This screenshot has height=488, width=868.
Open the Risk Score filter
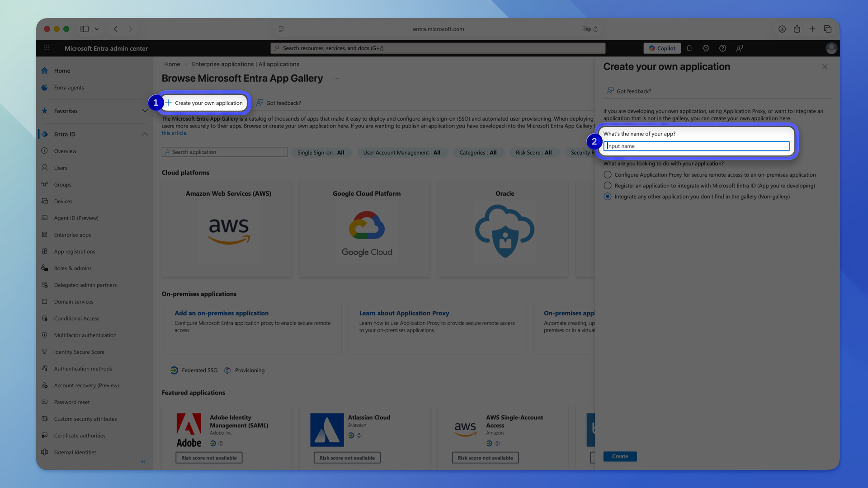[x=533, y=152]
